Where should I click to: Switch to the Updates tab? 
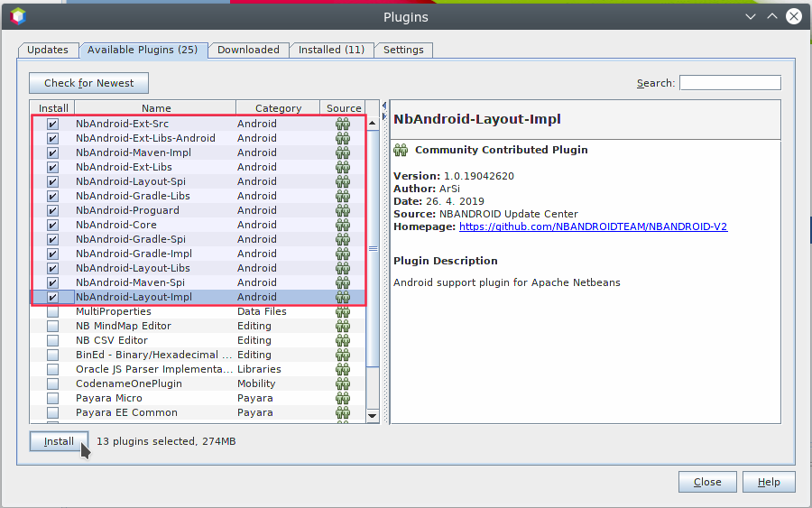point(48,50)
